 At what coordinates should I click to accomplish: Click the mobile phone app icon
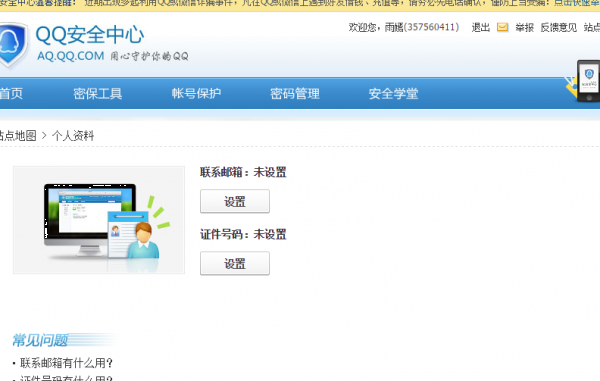click(x=589, y=81)
